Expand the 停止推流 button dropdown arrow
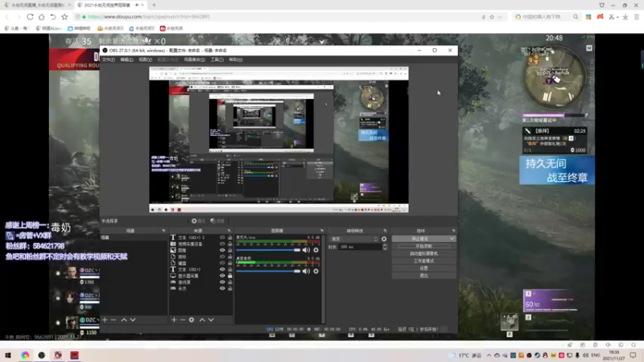The width and height of the screenshot is (644, 362). pyautogui.click(x=452, y=239)
